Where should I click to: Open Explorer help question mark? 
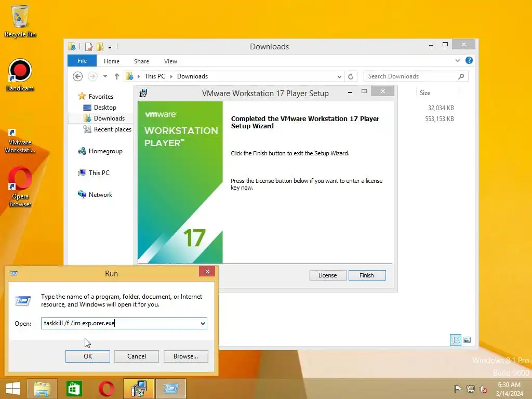click(469, 60)
